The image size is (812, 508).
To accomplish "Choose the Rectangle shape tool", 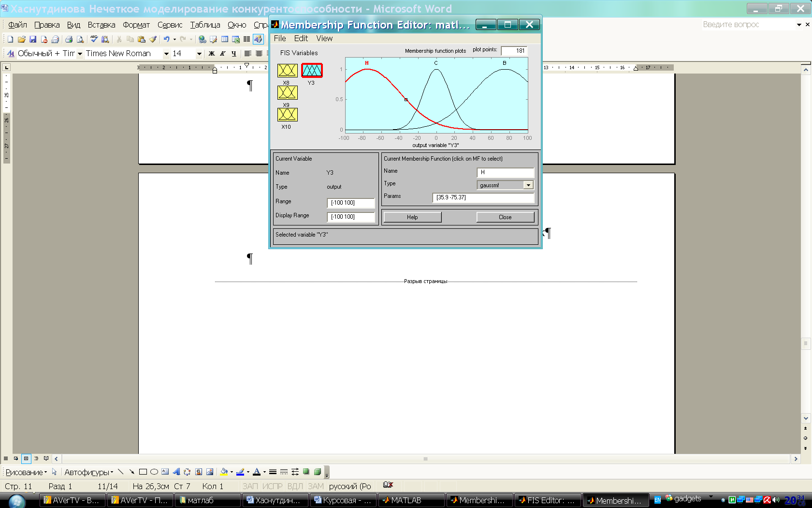I will (143, 472).
